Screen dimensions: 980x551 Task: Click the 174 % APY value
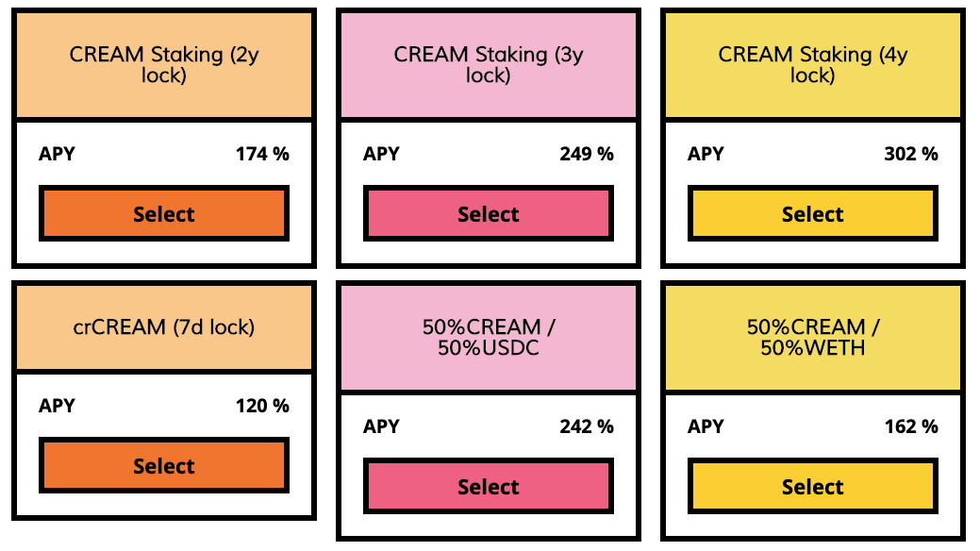[x=262, y=154]
